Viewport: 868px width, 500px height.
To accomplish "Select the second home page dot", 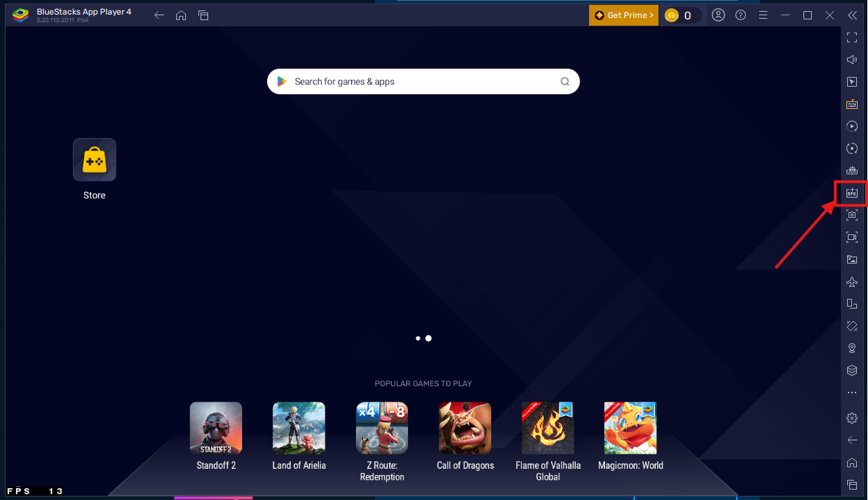I will pos(429,338).
